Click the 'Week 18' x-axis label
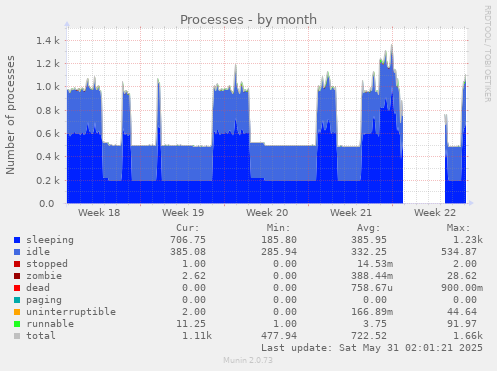Image resolution: width=497 pixels, height=371 pixels. pos(99,213)
